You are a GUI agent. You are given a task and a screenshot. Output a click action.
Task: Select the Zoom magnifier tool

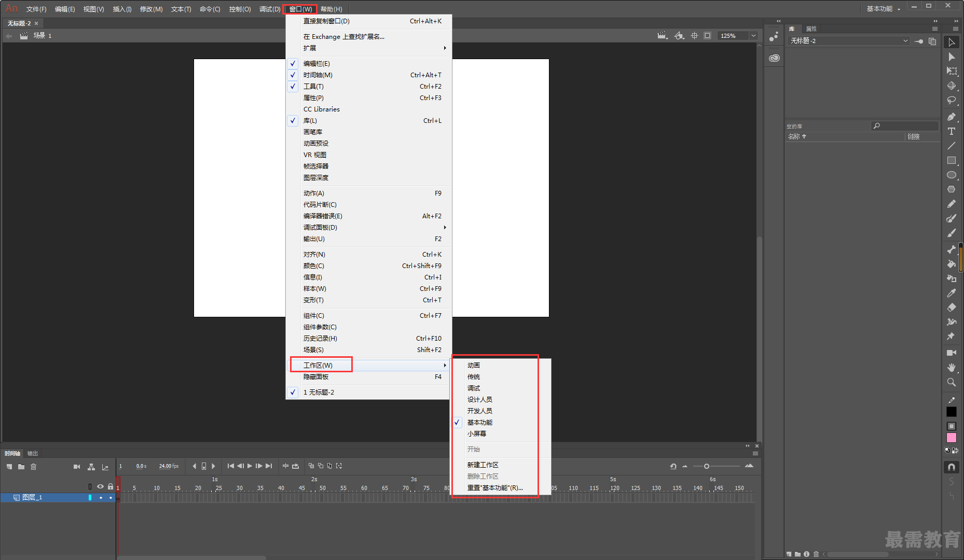pos(952,382)
